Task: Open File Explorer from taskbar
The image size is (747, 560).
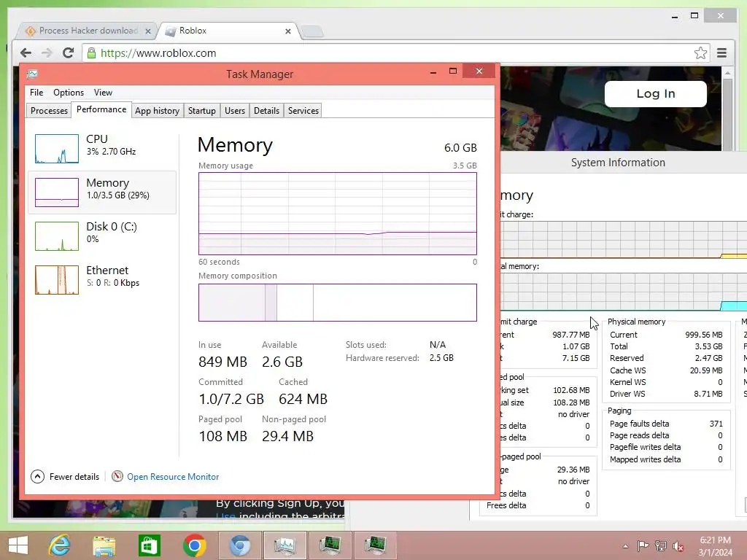Action: click(104, 545)
